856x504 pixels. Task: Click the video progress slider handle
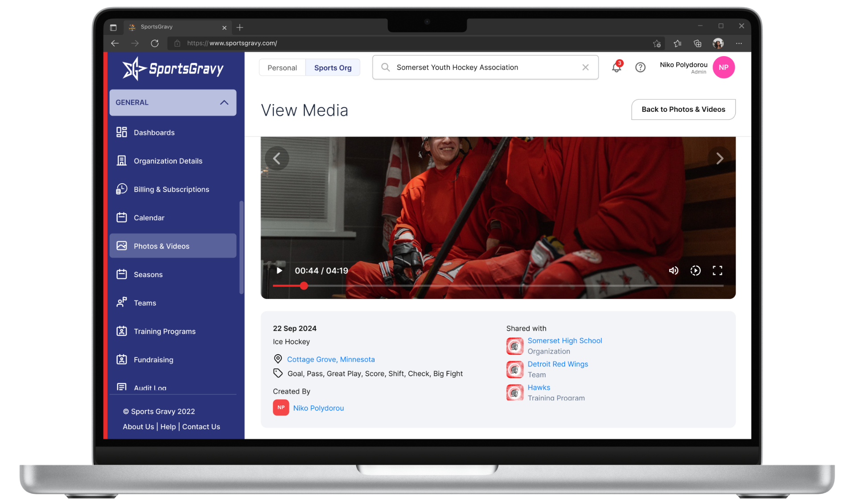pos(304,286)
